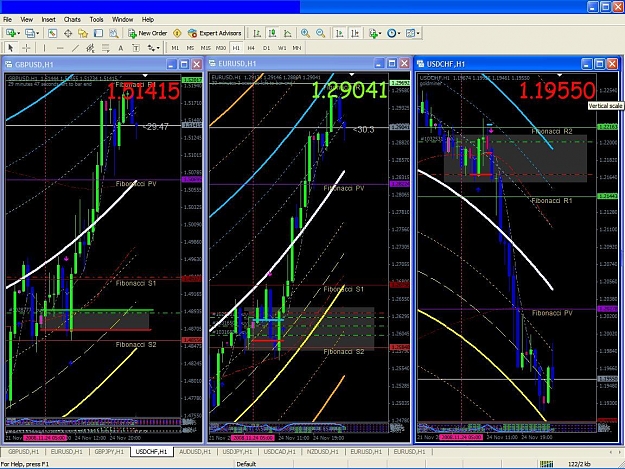Open a new chart via toolbar icon
The image size is (625, 469).
[11, 33]
